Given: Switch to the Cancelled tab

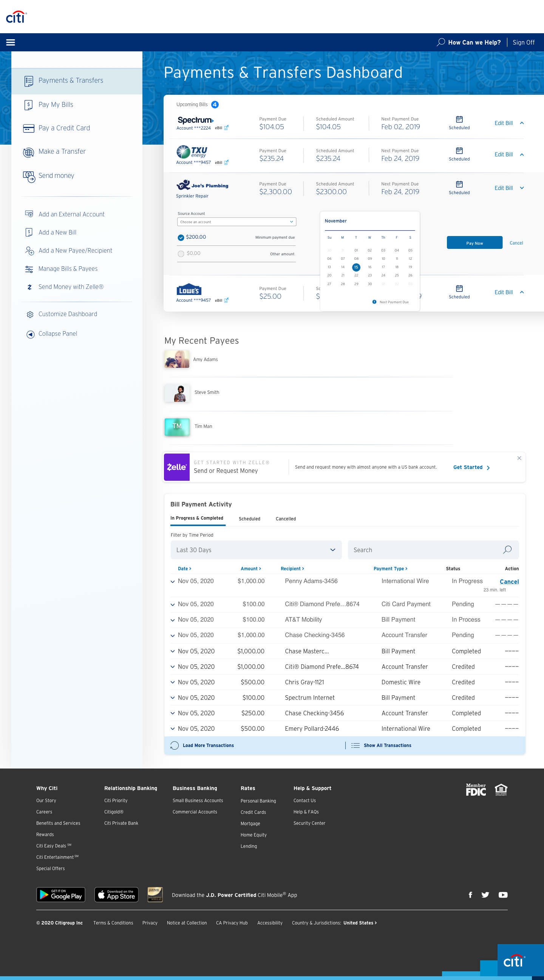Looking at the screenshot, I should point(286,519).
